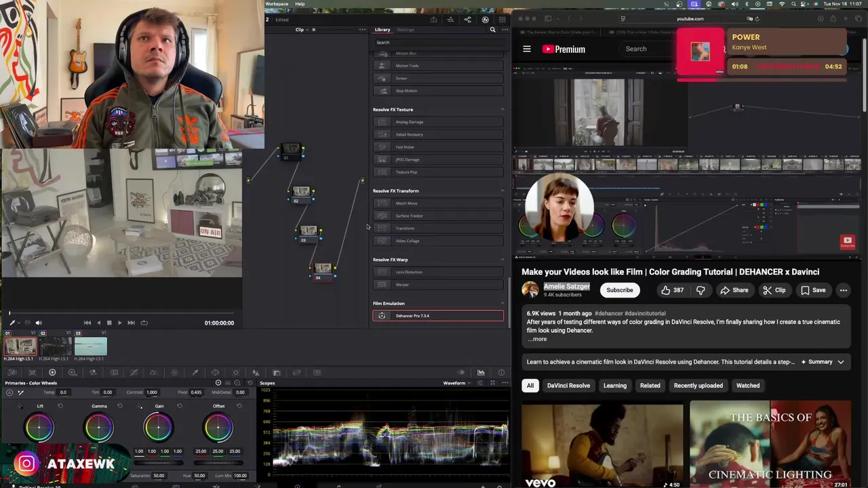Open YouTube hamburger guide menu

(x=527, y=49)
